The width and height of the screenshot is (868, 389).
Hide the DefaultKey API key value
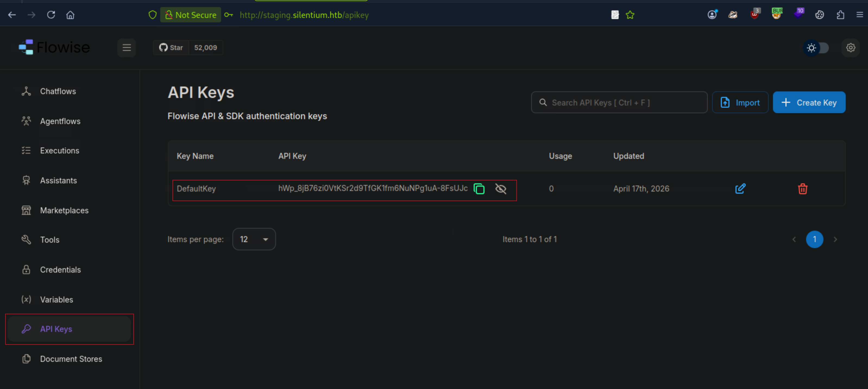[501, 189]
